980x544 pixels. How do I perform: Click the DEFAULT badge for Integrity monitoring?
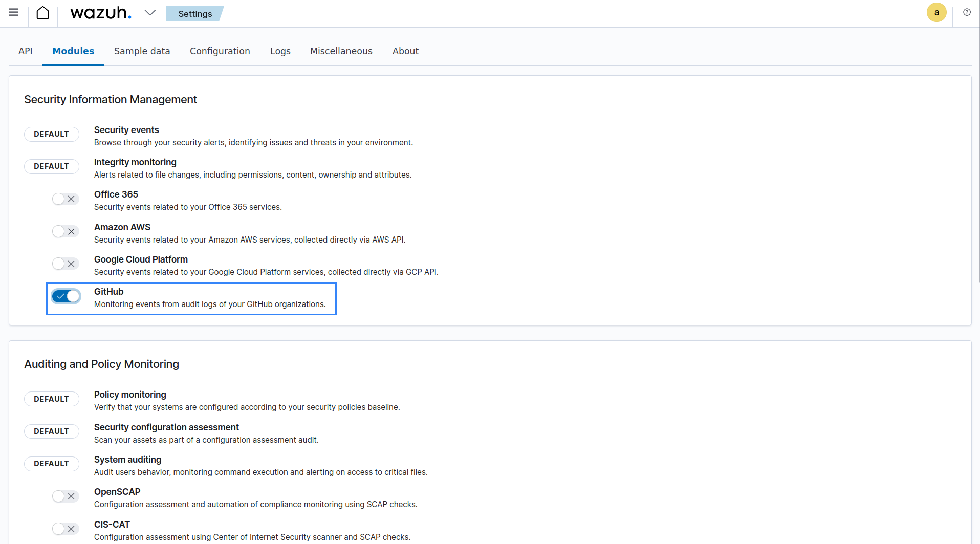52,166
